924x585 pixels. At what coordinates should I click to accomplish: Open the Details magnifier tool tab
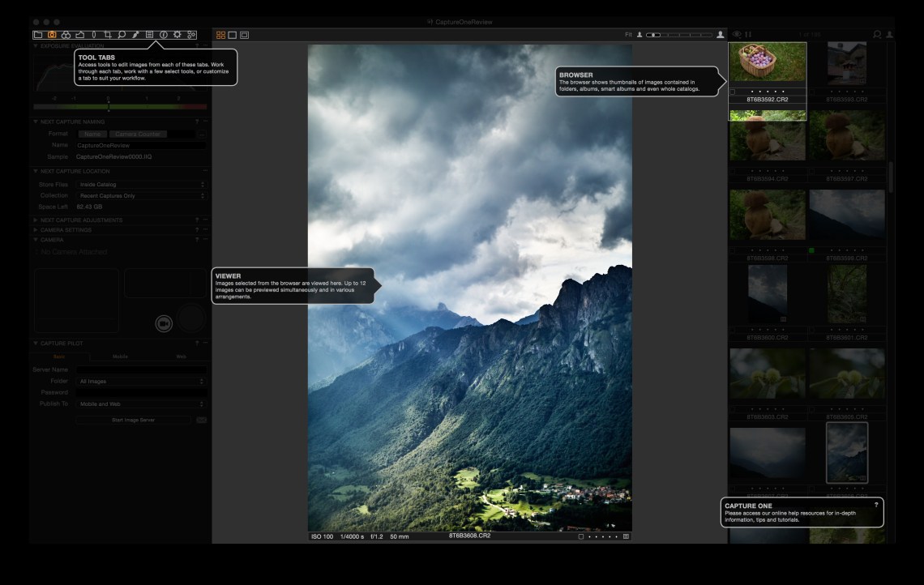pos(122,35)
